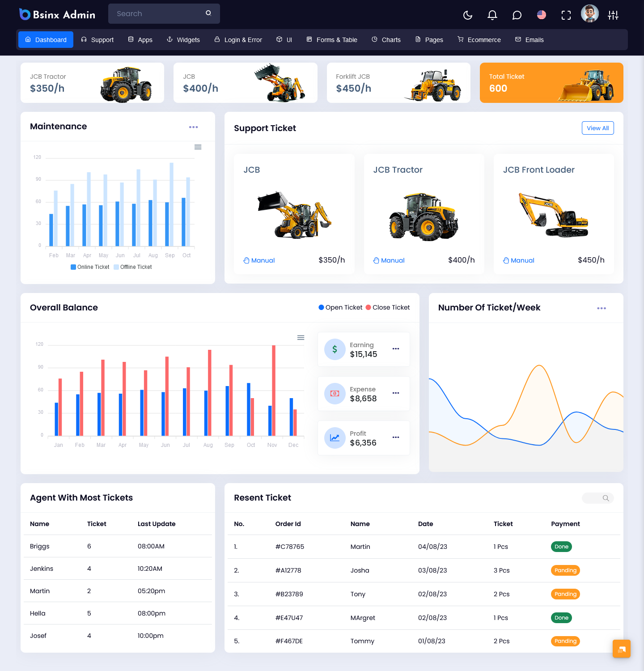Screen dimensions: 644x671
Task: Click Panding badge for order #A12778
Action: point(565,570)
